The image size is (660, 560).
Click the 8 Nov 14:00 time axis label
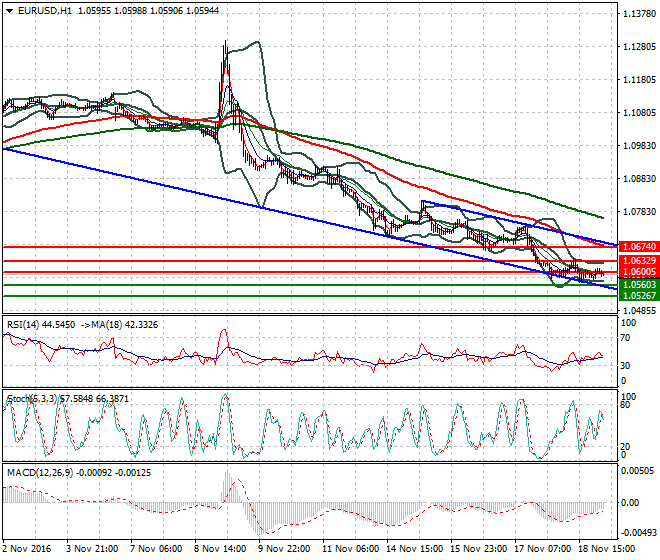[220, 549]
